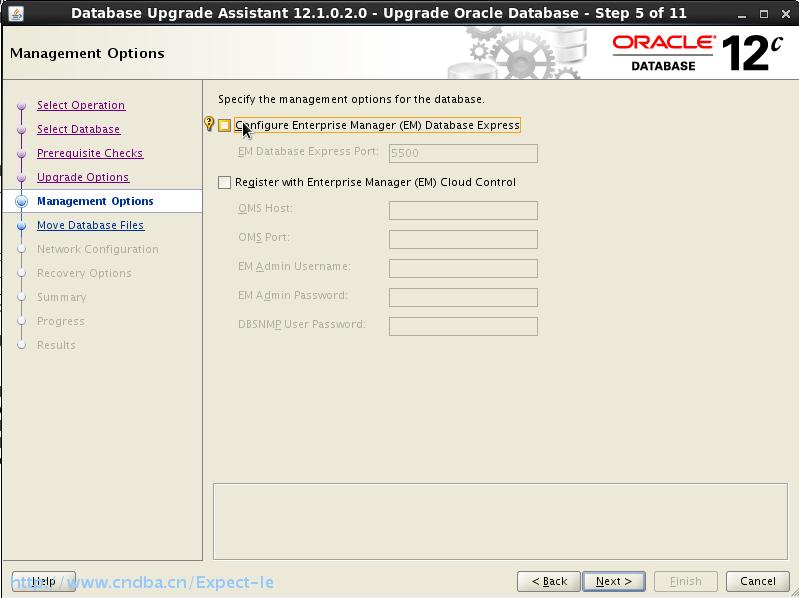Maximize the Database Upgrade Assistant window
The width and height of the screenshot is (799, 598).
click(x=764, y=14)
